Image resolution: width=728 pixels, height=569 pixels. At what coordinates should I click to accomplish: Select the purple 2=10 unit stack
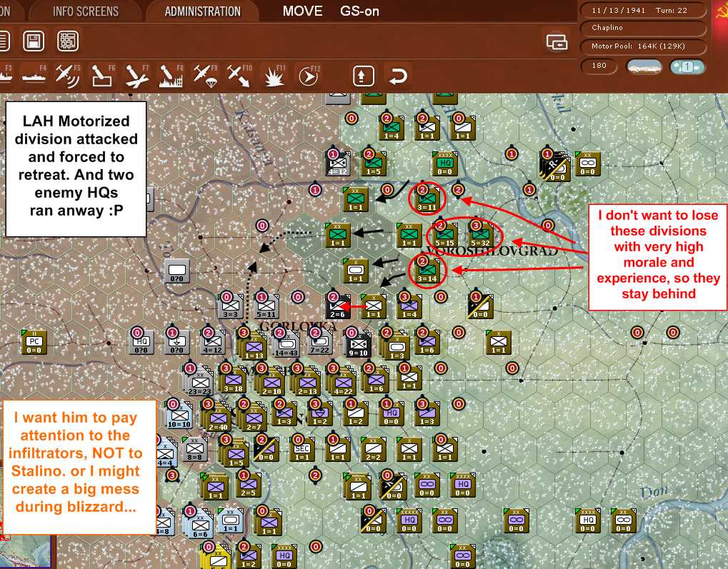271,381
